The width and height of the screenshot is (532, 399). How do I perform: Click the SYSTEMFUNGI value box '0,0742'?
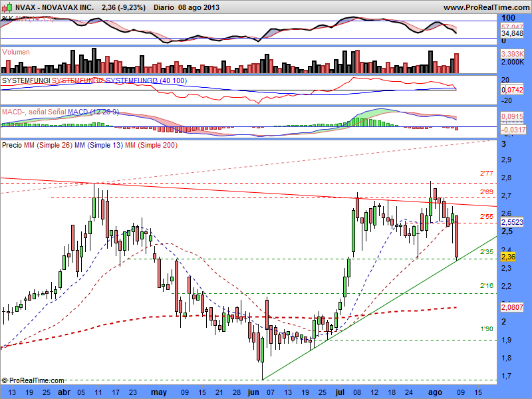pos(512,90)
